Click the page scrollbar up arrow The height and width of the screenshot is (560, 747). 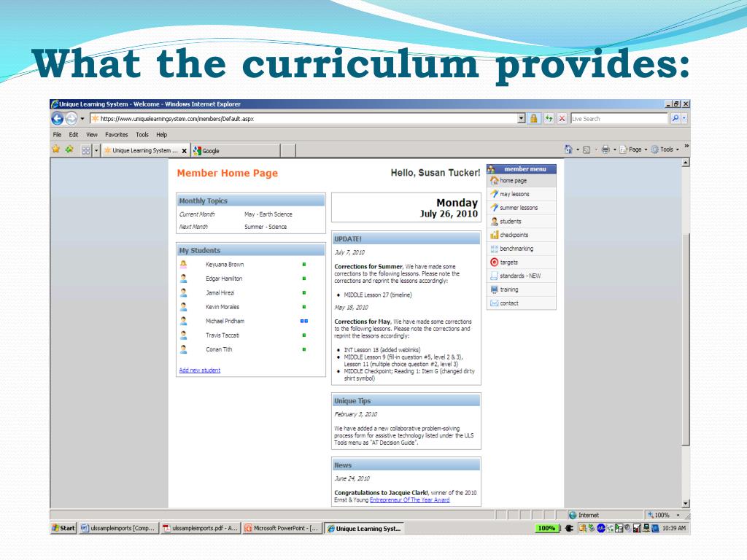tap(686, 163)
